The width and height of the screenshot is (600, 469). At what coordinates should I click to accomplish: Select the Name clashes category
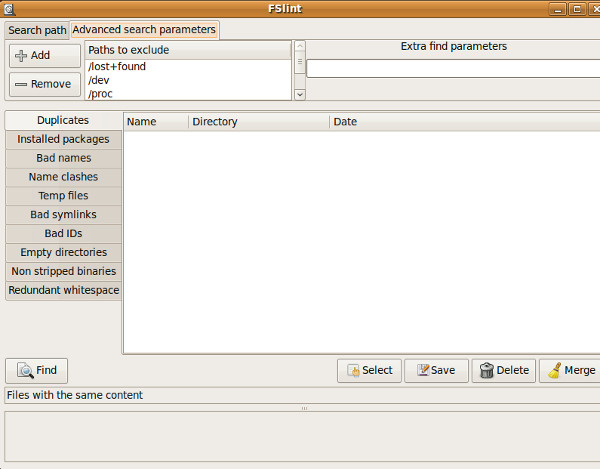[63, 177]
